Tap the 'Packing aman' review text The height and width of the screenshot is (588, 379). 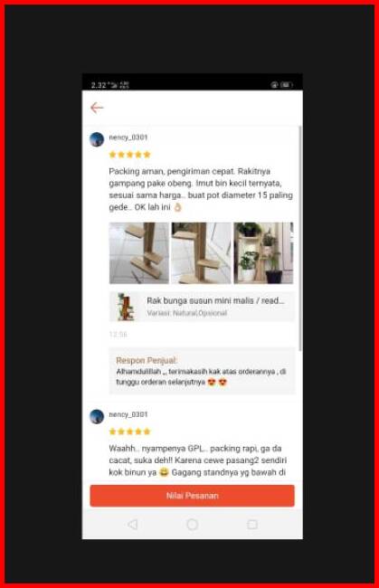201,189
